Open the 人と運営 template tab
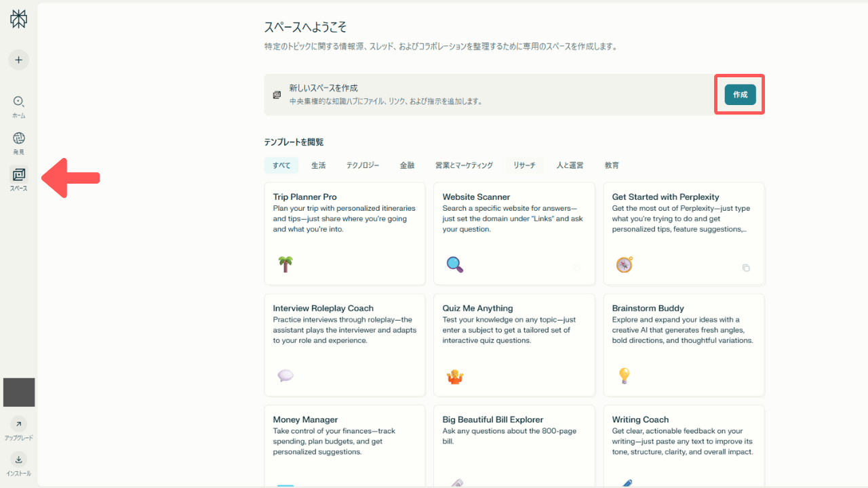 (x=570, y=165)
